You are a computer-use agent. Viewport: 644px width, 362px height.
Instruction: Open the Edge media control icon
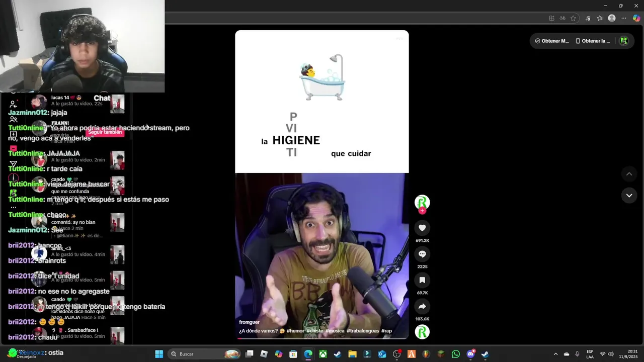[588, 18]
